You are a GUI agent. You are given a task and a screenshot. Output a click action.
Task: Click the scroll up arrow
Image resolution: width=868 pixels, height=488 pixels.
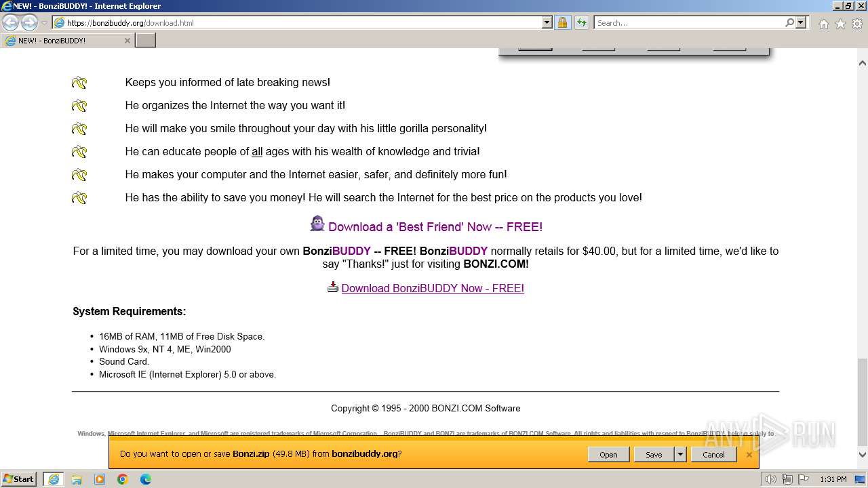point(863,63)
